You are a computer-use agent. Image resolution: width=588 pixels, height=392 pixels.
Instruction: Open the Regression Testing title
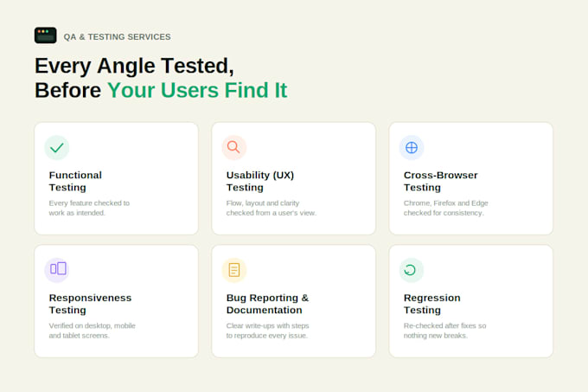click(432, 304)
